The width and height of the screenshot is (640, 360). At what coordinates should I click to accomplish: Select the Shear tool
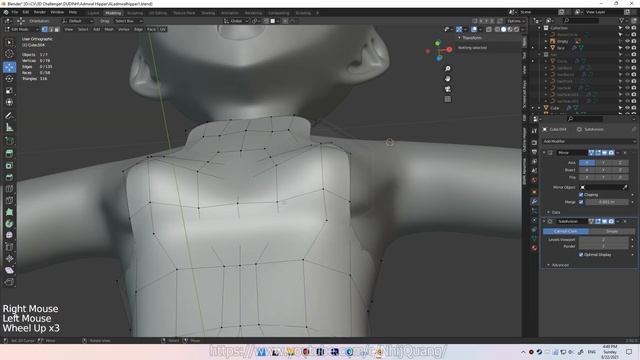9,270
